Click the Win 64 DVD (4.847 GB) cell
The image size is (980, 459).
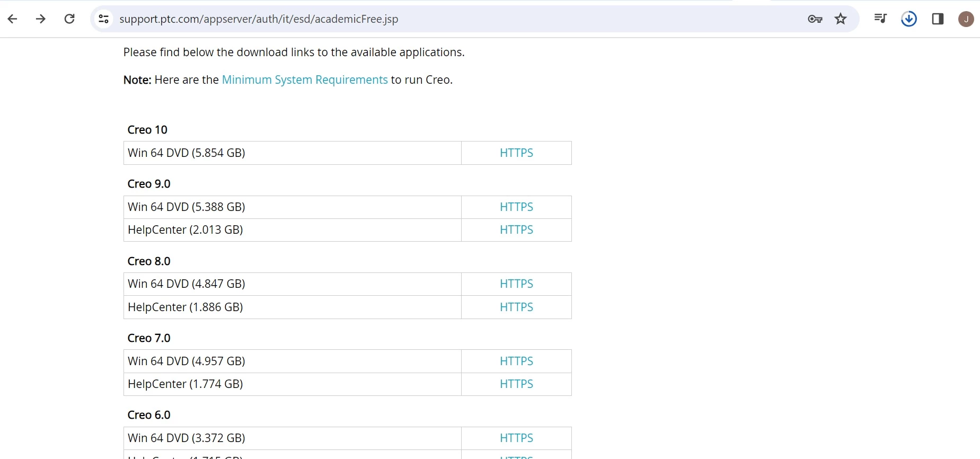click(x=293, y=284)
